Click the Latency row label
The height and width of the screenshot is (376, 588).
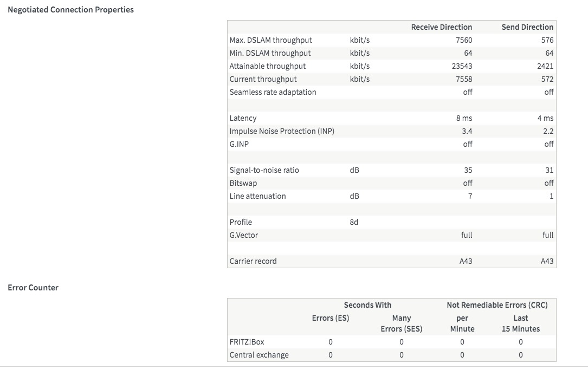pos(243,118)
